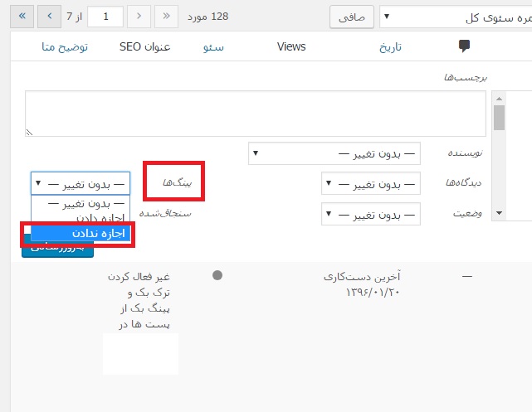532x412 pixels.
Task: Edit the current page number field
Action: 105,17
